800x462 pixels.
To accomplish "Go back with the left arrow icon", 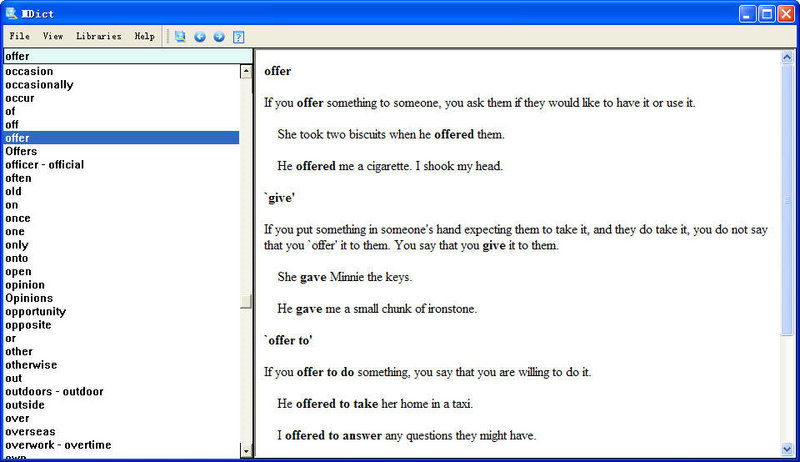I will coord(200,37).
